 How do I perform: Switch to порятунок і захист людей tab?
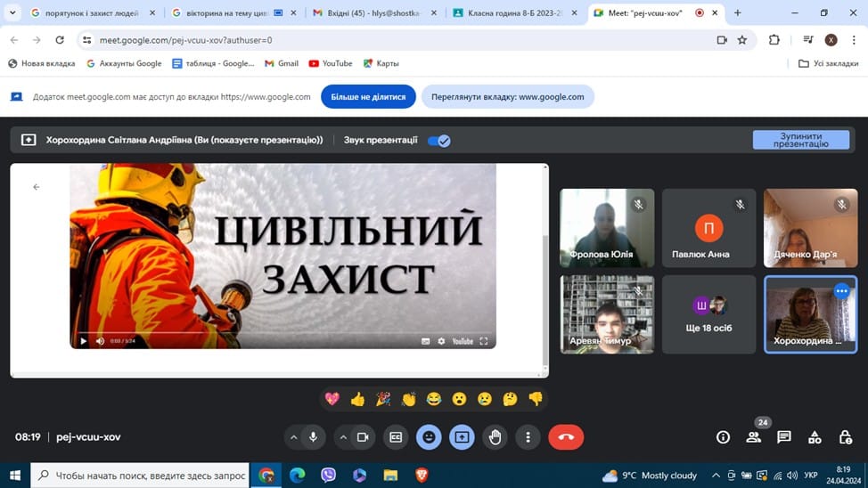coord(93,12)
